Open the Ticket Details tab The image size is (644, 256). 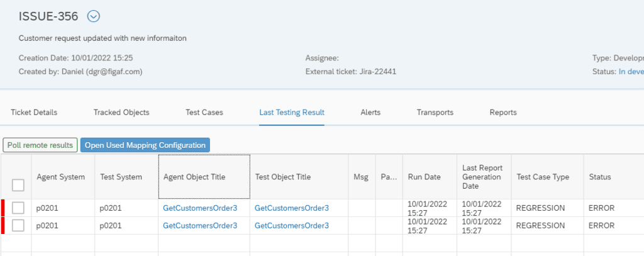tap(34, 112)
